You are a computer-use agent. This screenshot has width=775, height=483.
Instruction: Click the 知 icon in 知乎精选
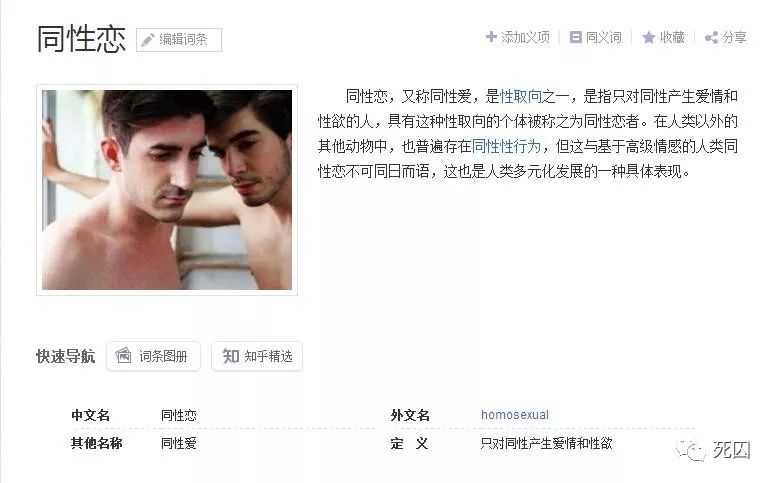point(231,356)
